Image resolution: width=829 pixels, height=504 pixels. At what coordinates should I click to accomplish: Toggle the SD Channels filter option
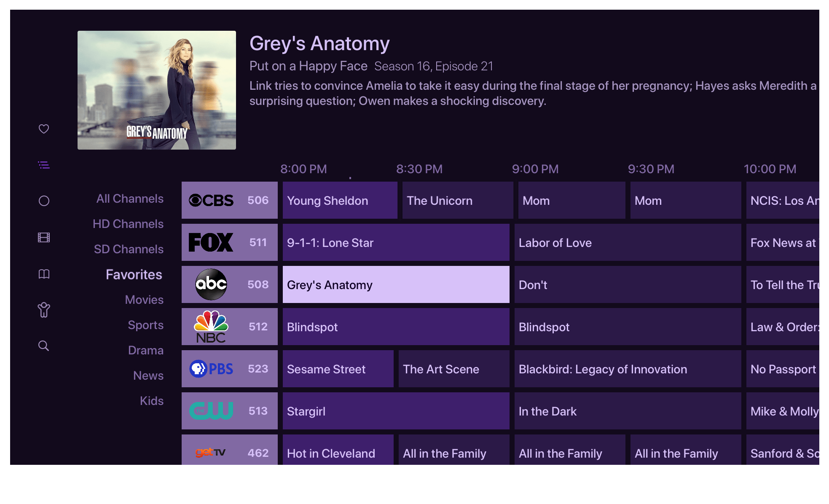tap(129, 249)
